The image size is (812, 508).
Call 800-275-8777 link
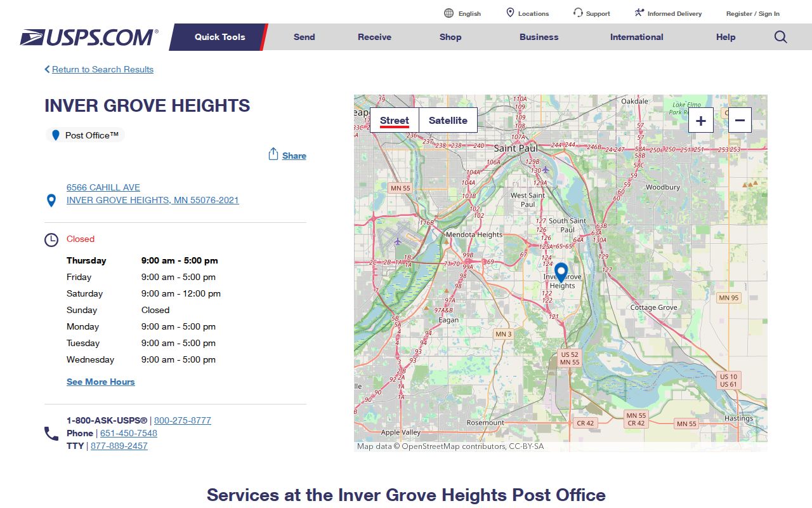[x=183, y=420]
